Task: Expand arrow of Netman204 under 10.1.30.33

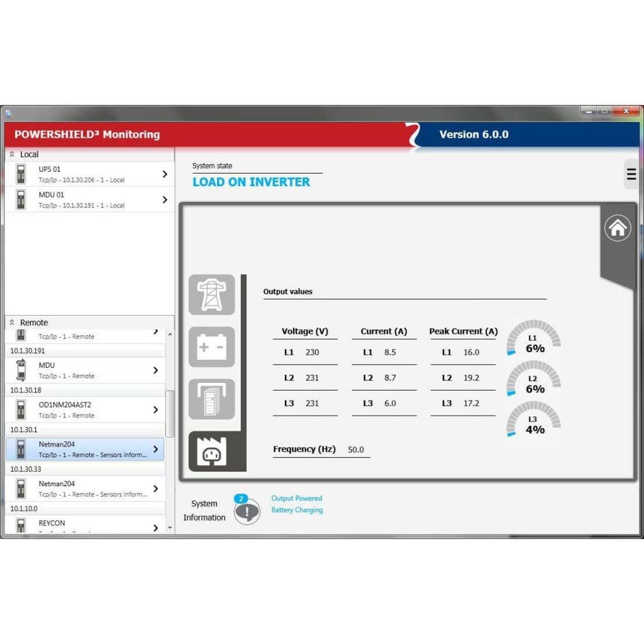Action: click(156, 488)
